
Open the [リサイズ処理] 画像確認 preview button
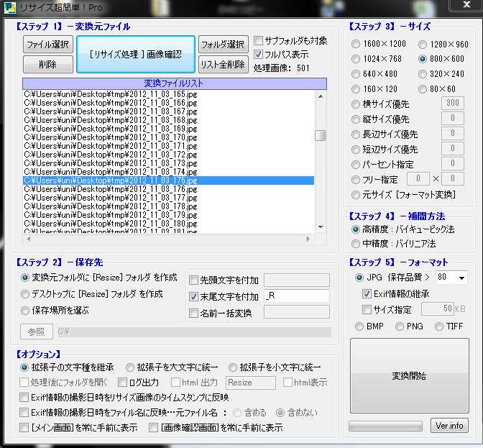(x=136, y=55)
